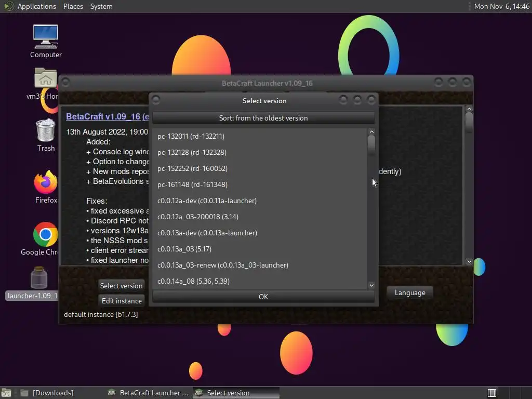The width and height of the screenshot is (532, 399).
Task: Click the Select version dialog's left title-bar button
Action: [x=156, y=100]
